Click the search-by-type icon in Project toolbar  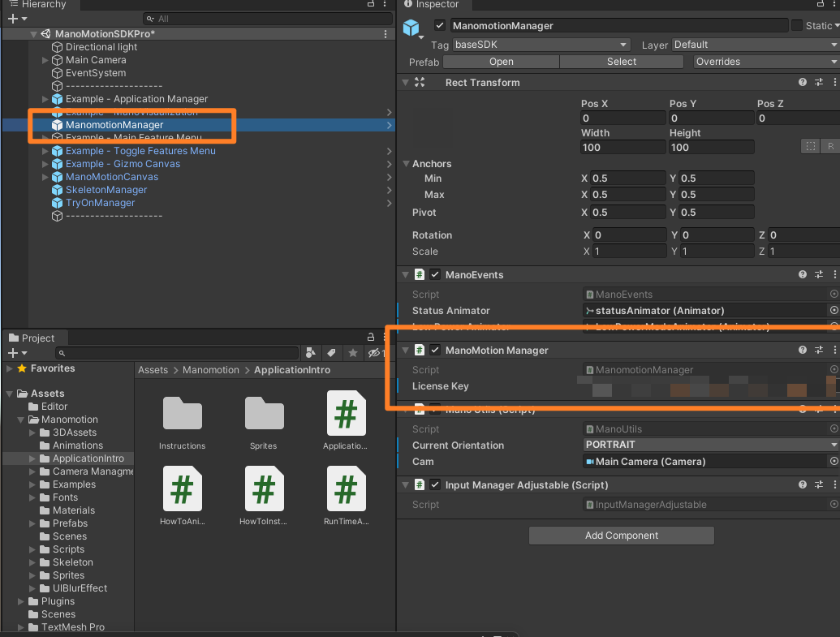pos(311,352)
